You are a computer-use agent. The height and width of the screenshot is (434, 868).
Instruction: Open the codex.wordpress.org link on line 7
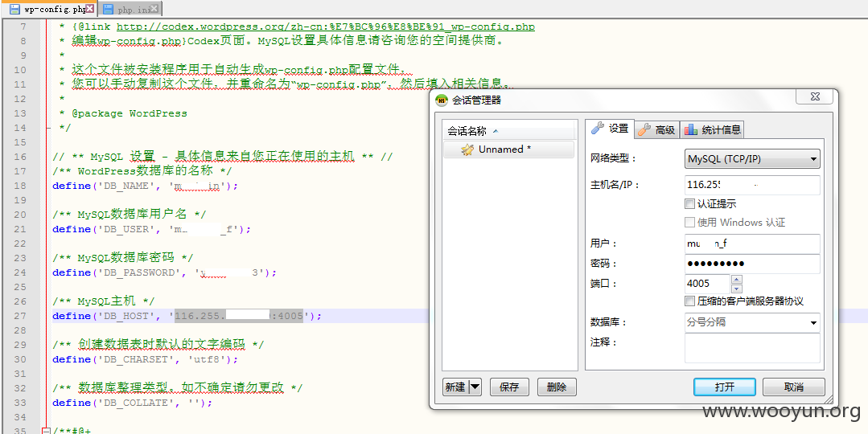(x=326, y=27)
